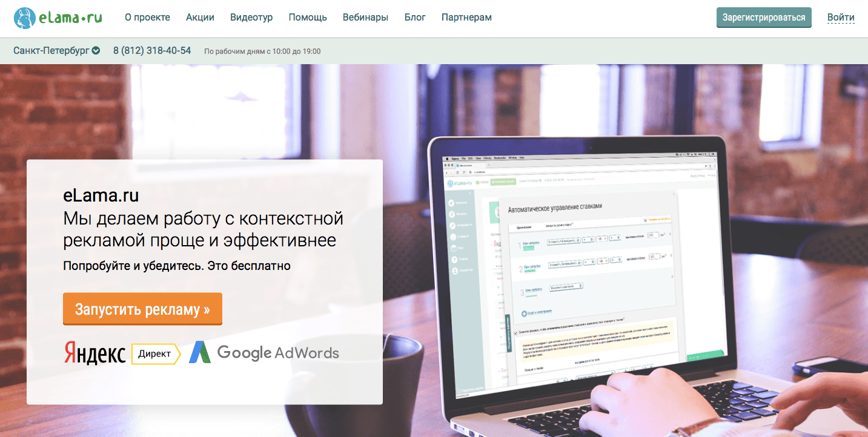Viewport: 868px width, 437px height.
Task: Click the orange Запустить рекламу button
Action: pyautogui.click(x=142, y=309)
